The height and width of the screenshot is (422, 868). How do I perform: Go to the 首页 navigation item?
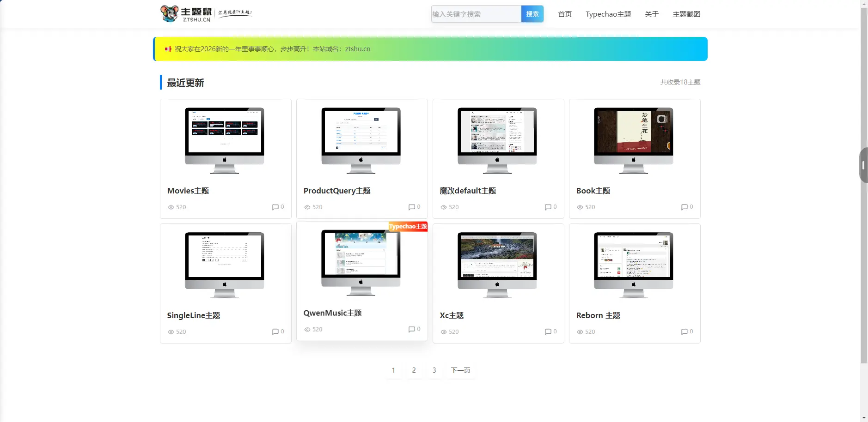click(x=565, y=14)
